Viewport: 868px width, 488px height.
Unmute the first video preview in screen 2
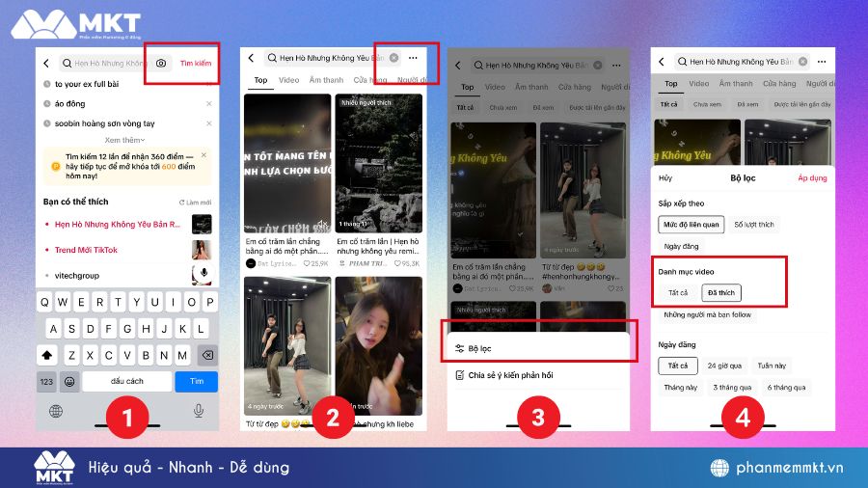(321, 224)
